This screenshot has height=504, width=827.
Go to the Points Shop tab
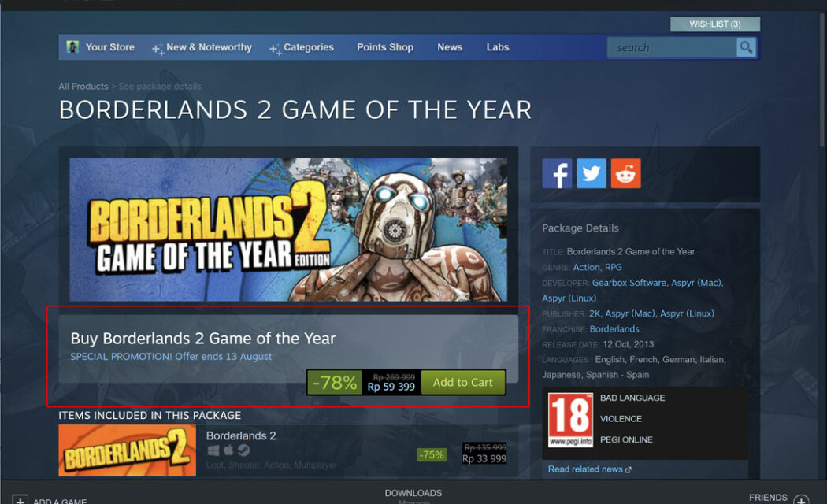(x=385, y=47)
